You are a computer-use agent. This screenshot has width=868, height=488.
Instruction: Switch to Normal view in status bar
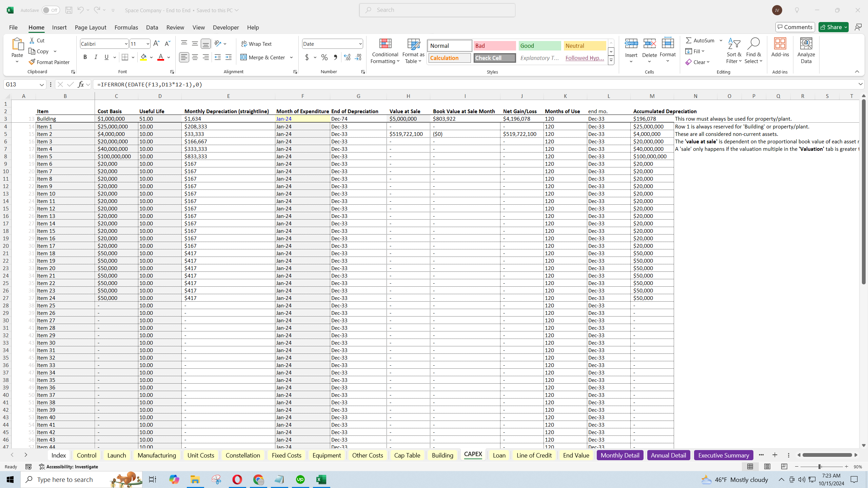pos(750,467)
